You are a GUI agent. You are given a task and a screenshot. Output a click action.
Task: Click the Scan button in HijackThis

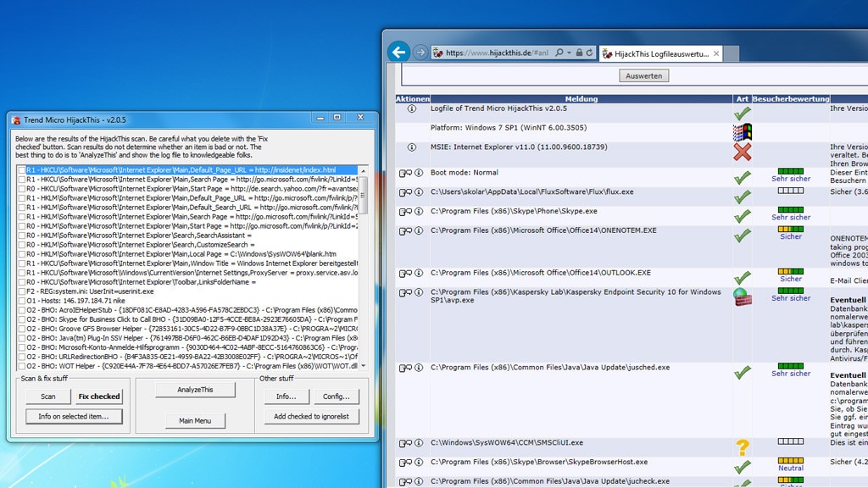pos(48,396)
